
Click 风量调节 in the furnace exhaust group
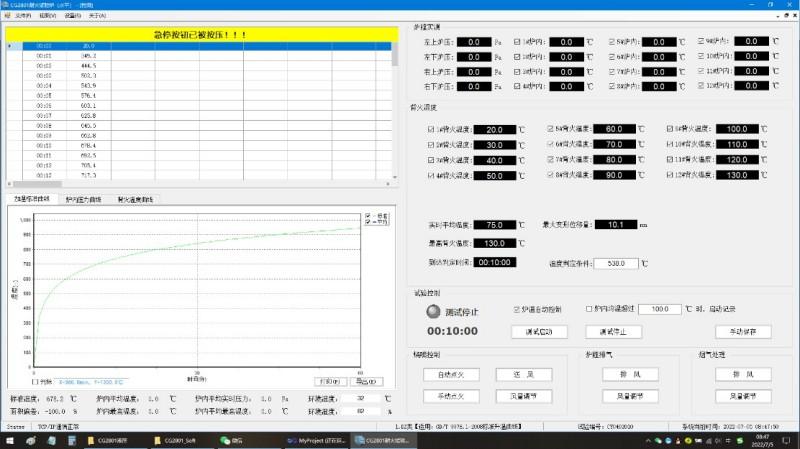click(x=630, y=396)
